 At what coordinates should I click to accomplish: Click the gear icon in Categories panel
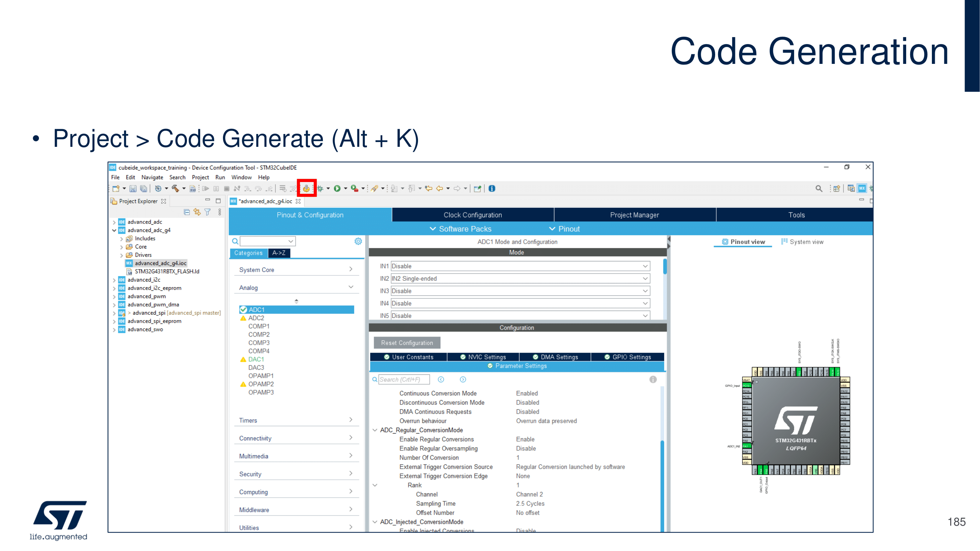pyautogui.click(x=358, y=241)
